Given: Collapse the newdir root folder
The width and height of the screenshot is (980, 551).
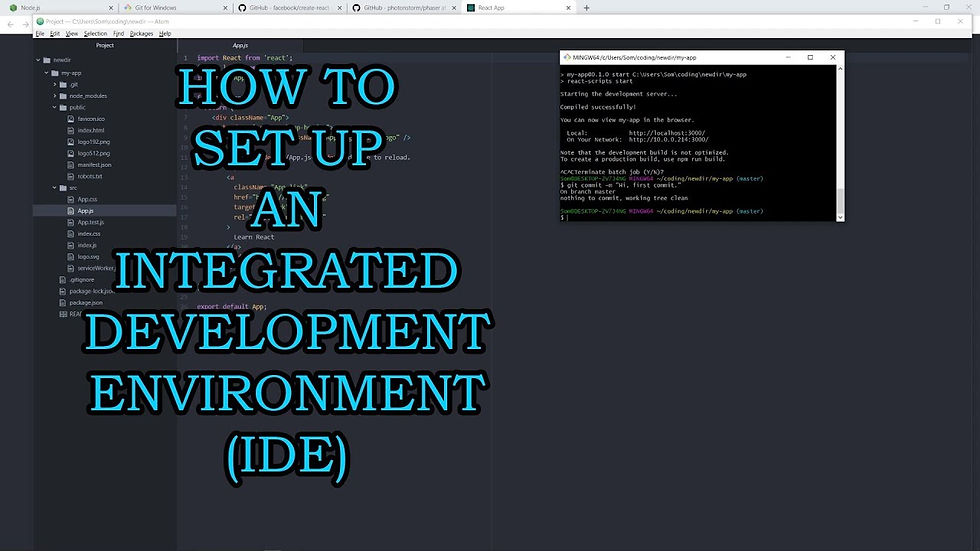Looking at the screenshot, I should tap(38, 60).
